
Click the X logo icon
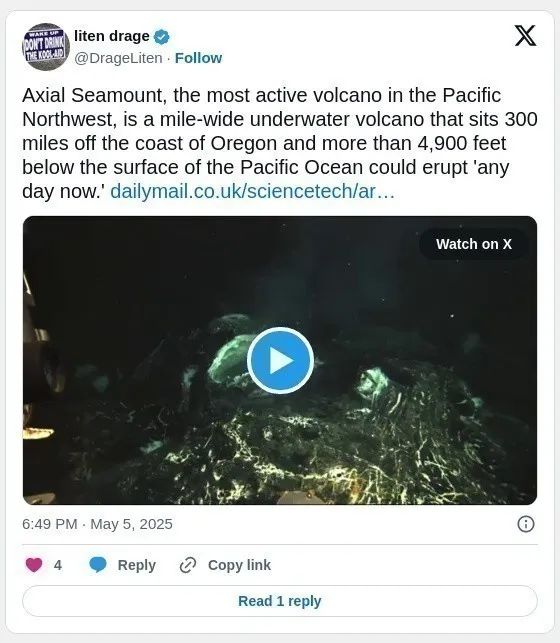pos(525,36)
